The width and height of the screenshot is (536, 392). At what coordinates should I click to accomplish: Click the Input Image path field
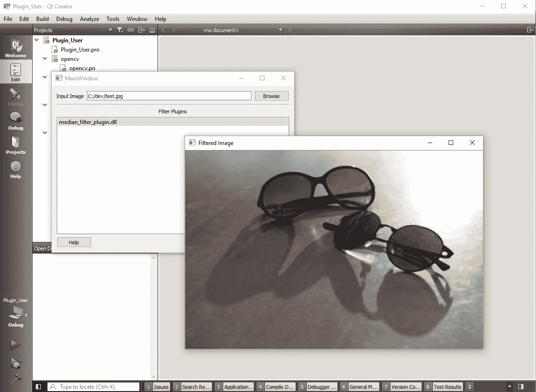[169, 96]
